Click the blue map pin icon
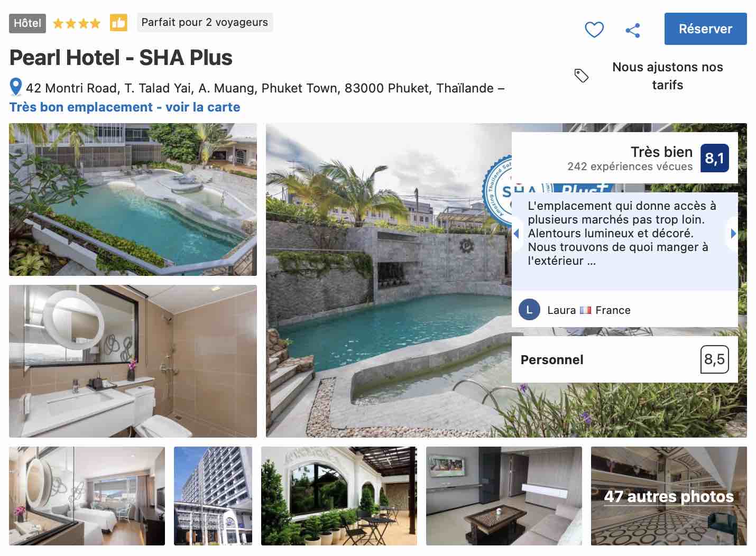The image size is (756, 556). coord(16,87)
